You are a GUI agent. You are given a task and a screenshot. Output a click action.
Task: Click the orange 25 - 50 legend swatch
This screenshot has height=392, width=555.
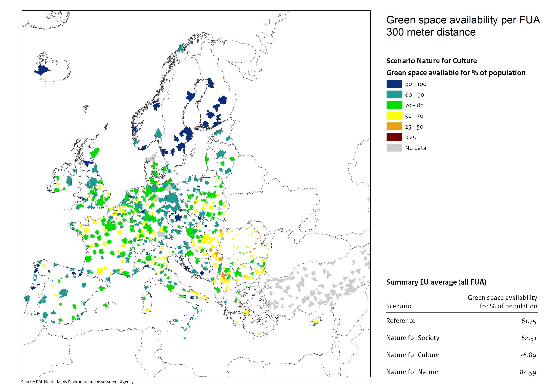tap(394, 126)
